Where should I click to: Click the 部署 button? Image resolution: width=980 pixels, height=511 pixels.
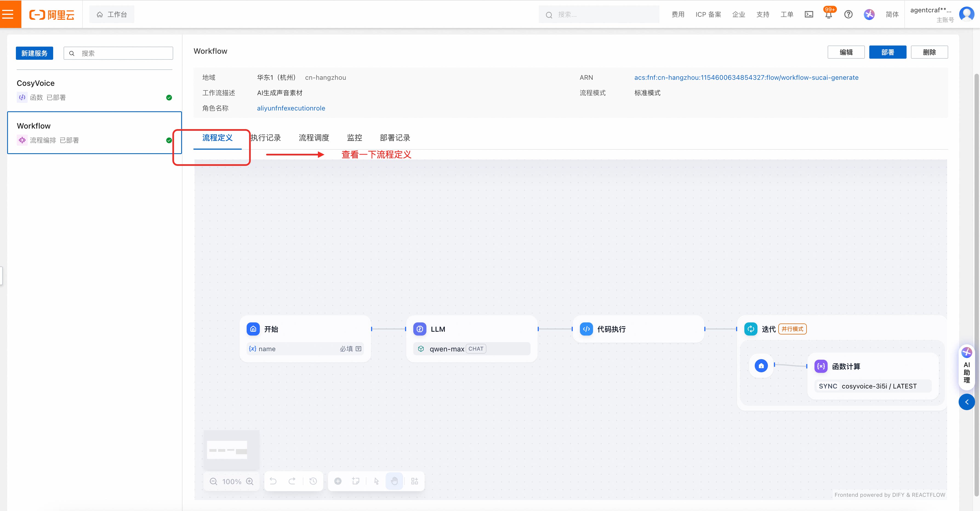pos(887,52)
